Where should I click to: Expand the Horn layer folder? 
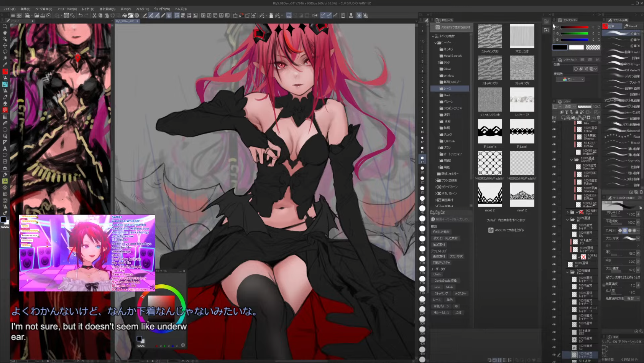point(568,212)
